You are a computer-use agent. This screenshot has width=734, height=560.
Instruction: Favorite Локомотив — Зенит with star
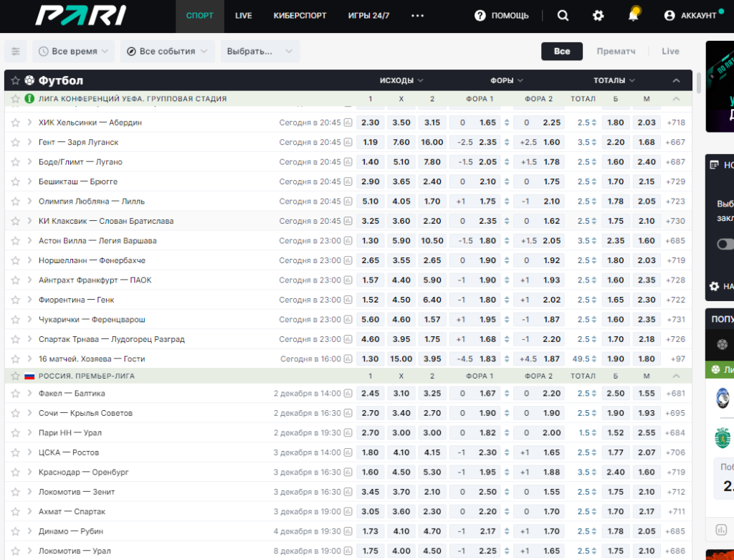pyautogui.click(x=16, y=492)
